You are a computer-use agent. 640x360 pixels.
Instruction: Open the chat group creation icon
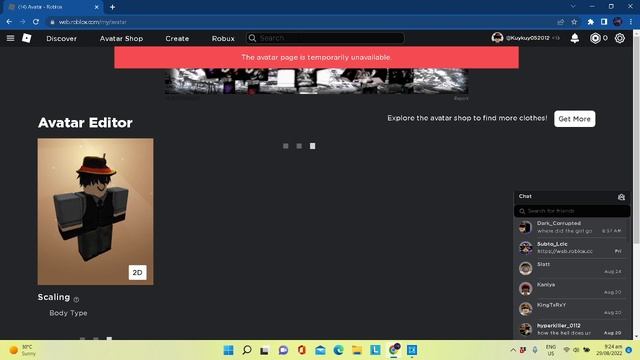pyautogui.click(x=621, y=197)
